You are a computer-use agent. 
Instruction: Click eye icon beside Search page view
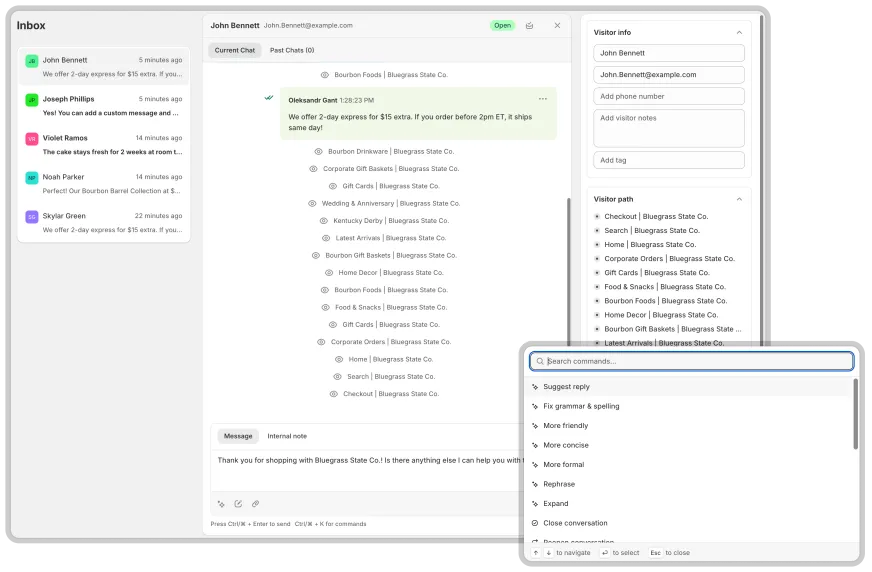[337, 376]
